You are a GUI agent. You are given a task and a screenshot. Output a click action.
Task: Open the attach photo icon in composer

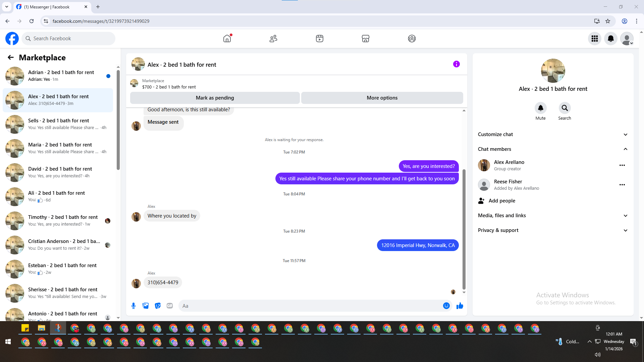pos(146,306)
